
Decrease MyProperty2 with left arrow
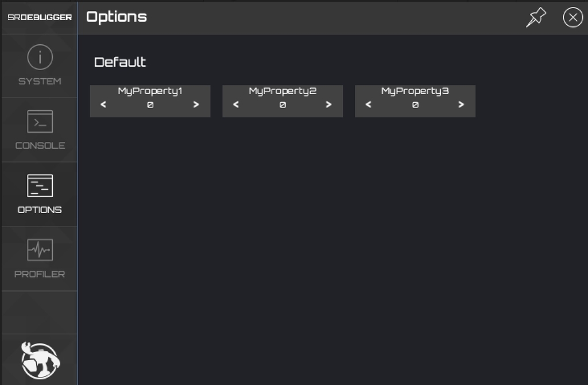click(236, 105)
